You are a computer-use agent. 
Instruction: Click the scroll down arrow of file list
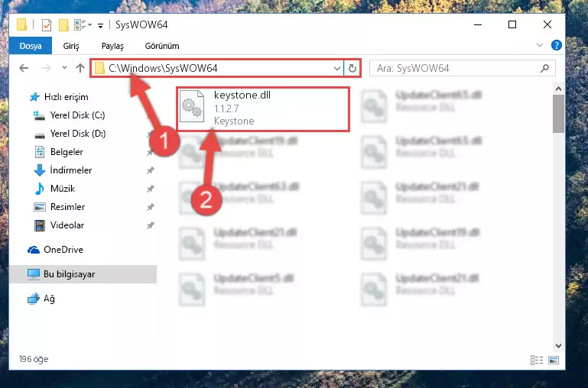tap(558, 346)
